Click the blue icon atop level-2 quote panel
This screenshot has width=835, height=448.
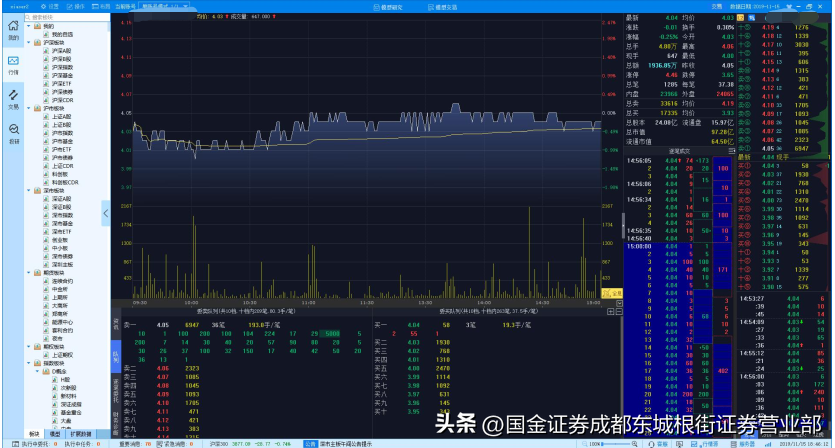tap(751, 18)
